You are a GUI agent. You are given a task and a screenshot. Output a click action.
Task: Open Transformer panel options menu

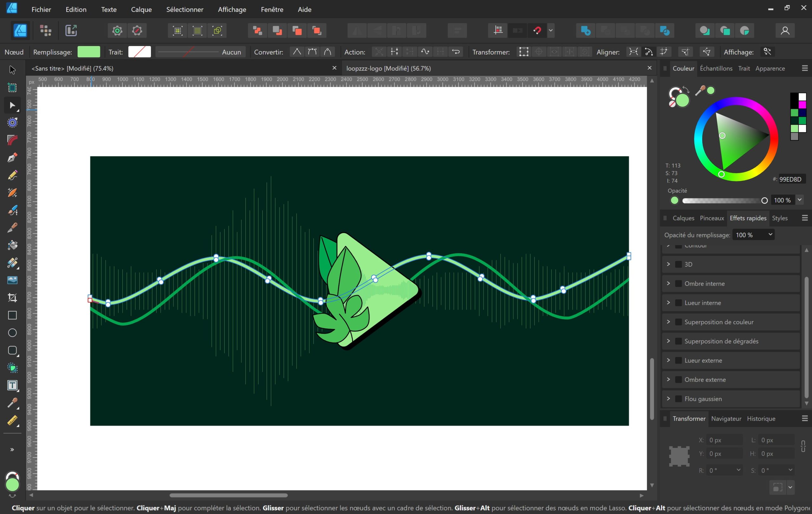pyautogui.click(x=805, y=418)
